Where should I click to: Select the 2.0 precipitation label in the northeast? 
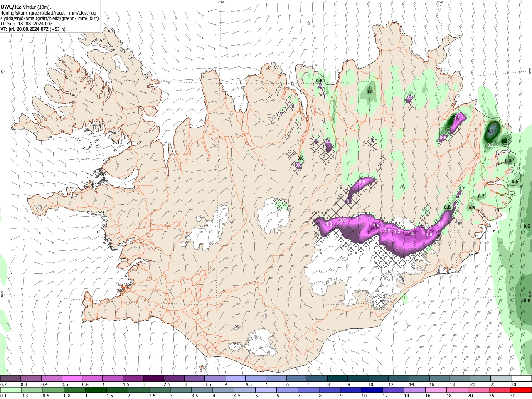click(x=457, y=118)
